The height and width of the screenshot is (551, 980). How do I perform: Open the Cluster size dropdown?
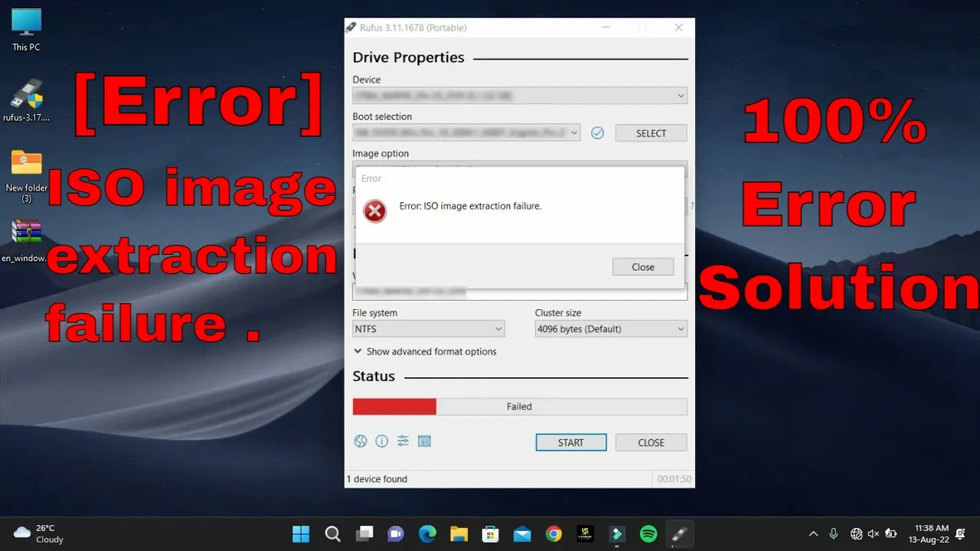pyautogui.click(x=611, y=329)
